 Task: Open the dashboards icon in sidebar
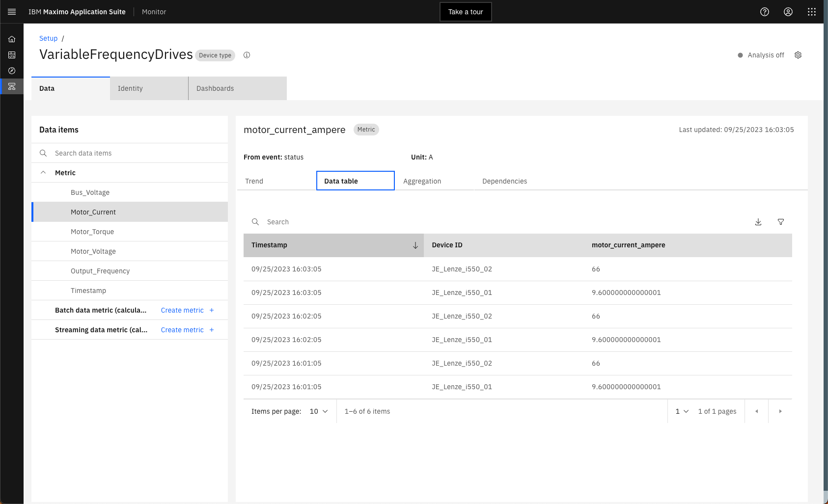(12, 55)
